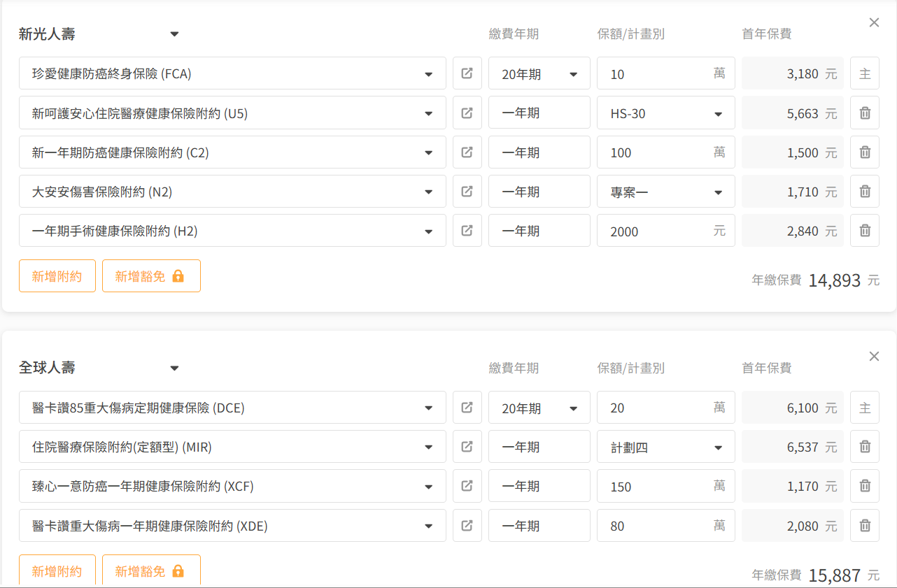Edit the H2 coverage amount field showing 2000
897x588 pixels.
(x=666, y=230)
